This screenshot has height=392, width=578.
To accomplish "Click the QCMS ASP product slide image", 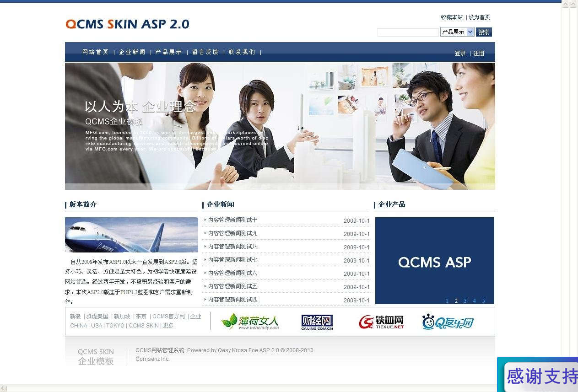I will pos(435,260).
